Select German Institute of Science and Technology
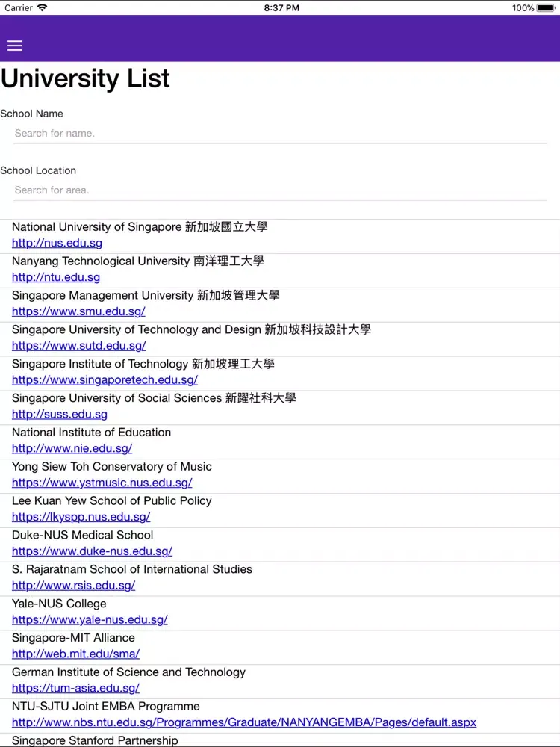The height and width of the screenshot is (747, 560). click(128, 672)
